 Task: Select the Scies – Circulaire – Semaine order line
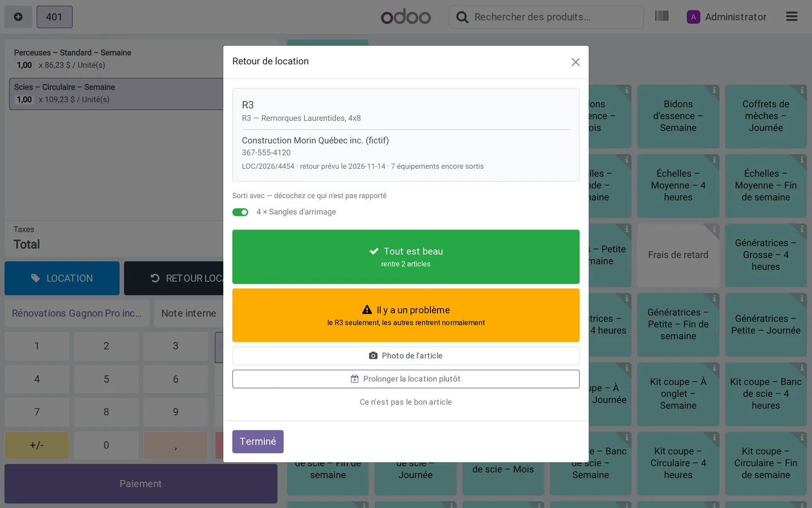coord(116,93)
